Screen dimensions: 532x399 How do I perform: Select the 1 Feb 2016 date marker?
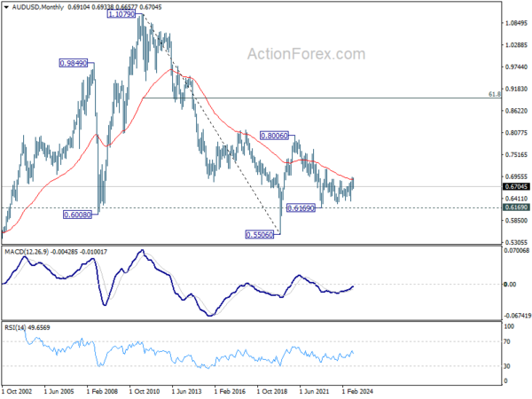(230, 391)
